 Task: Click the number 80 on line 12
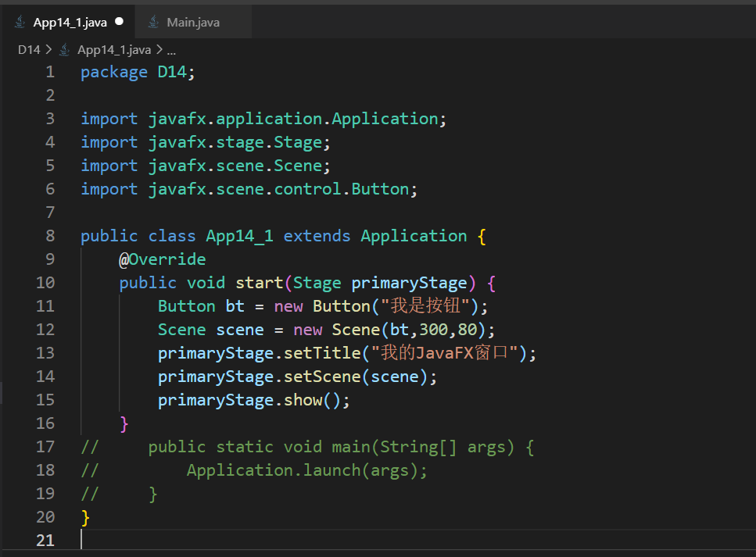(x=468, y=330)
